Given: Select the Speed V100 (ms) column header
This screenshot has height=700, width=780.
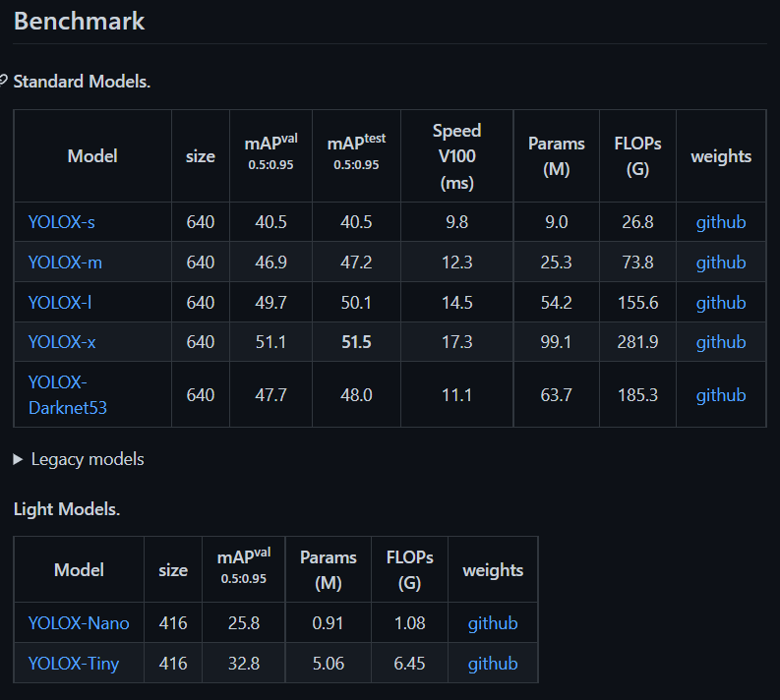Looking at the screenshot, I should tap(456, 156).
